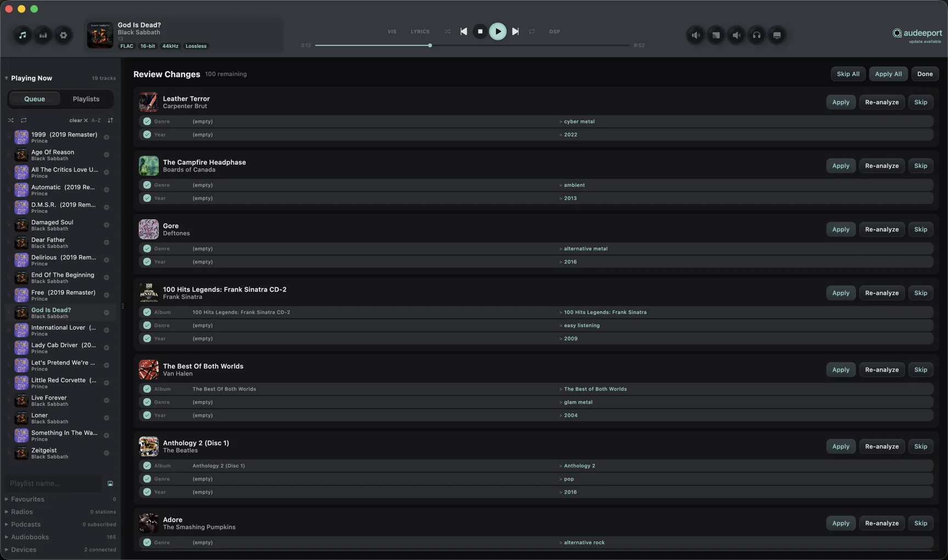Select 'Little Red Corvette' in the queue
The image size is (948, 560).
pyautogui.click(x=60, y=383)
